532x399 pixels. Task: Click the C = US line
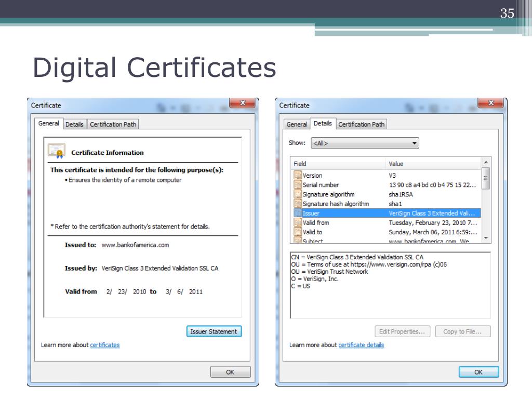(x=301, y=286)
